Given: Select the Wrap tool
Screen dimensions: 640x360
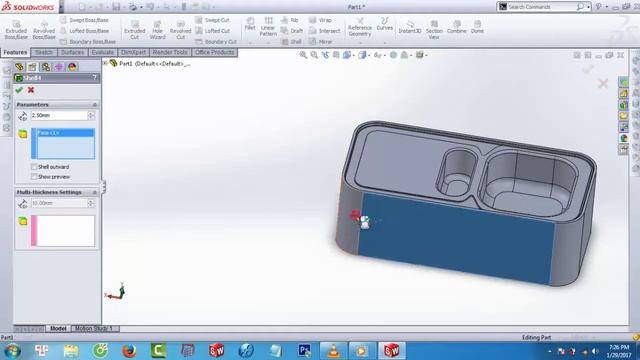Looking at the screenshot, I should [x=320, y=20].
